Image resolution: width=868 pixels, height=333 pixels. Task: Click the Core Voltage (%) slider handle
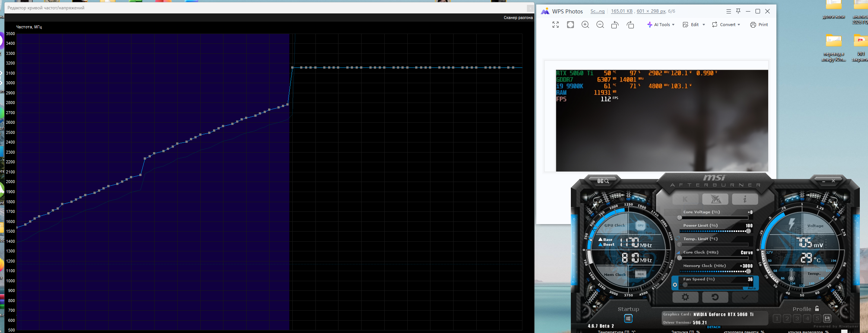pos(680,218)
